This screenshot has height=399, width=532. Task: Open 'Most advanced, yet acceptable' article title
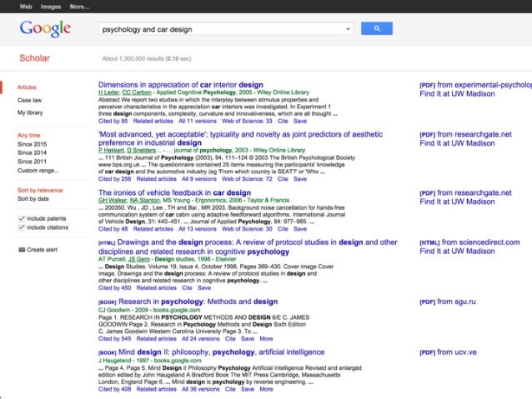[240, 138]
